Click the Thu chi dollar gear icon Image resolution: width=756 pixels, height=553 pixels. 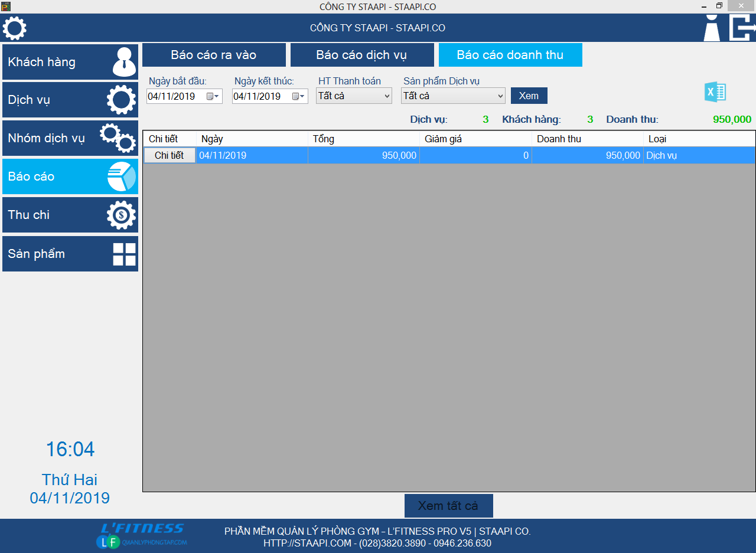(x=121, y=215)
